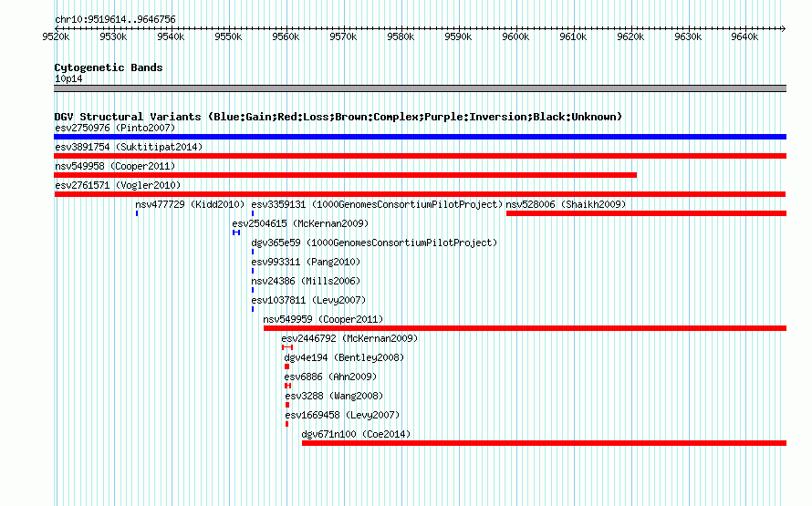Viewport: 812px width, 506px height.
Task: Open dgv671n100 (Coe2014) label
Action: 356,434
